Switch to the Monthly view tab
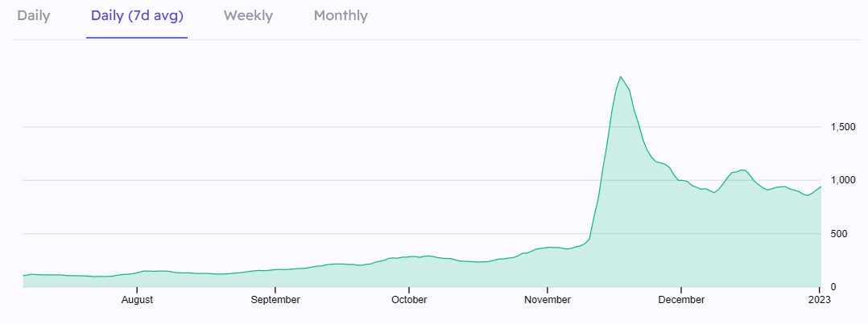The image size is (868, 324). coord(341,16)
